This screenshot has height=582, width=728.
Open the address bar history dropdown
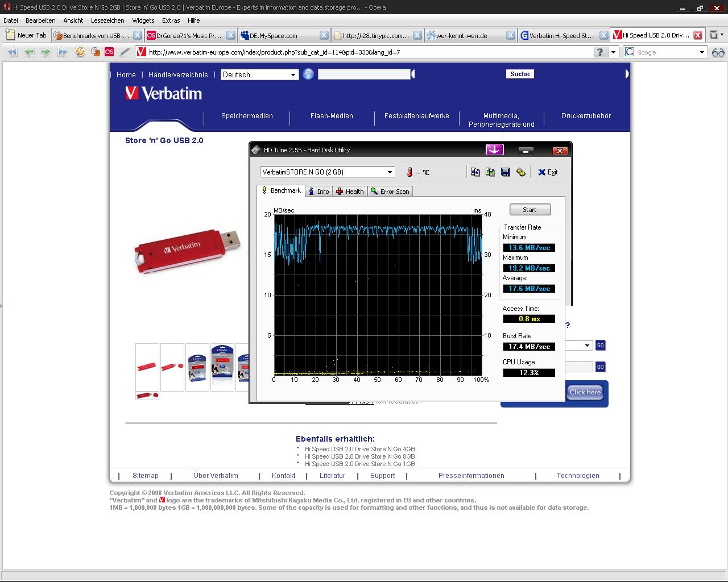(x=613, y=52)
